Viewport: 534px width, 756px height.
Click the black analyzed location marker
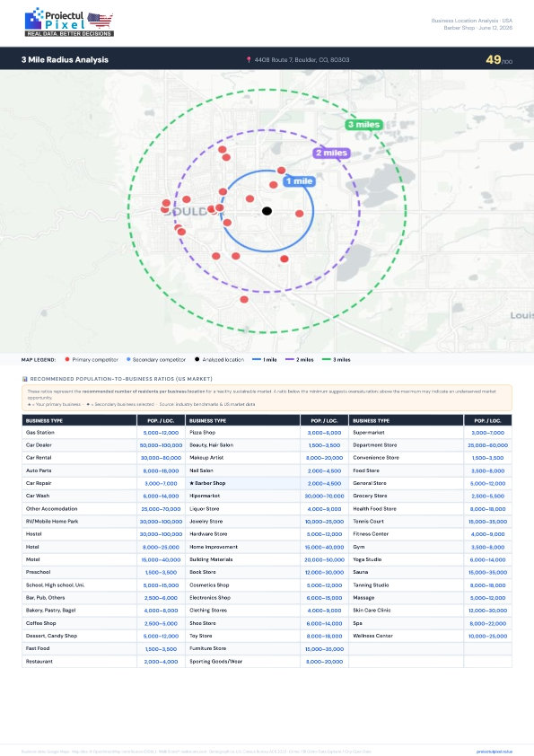click(267, 211)
